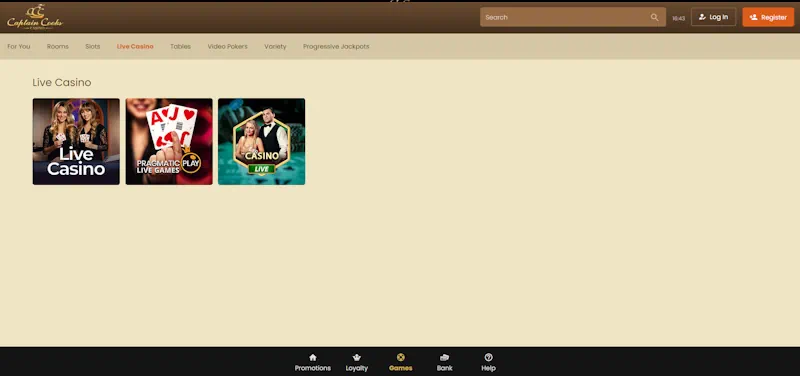Screen dimensions: 800x376
Task: Click the search magnifier icon
Action: [x=655, y=17]
